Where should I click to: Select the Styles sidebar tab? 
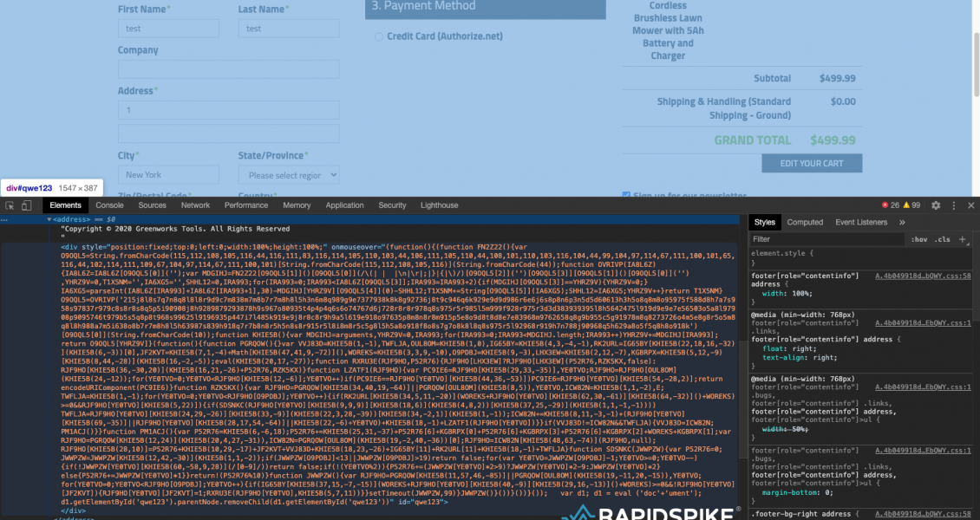pyautogui.click(x=764, y=222)
